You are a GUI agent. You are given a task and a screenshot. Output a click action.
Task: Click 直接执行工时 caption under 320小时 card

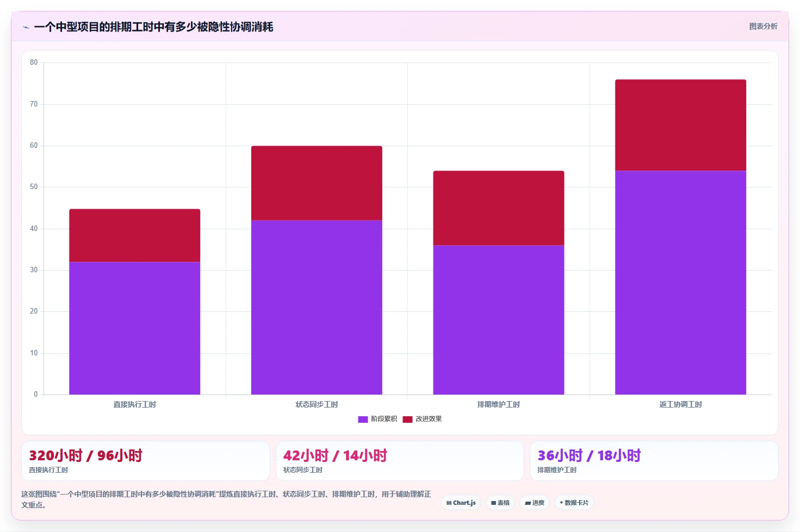[x=48, y=470]
